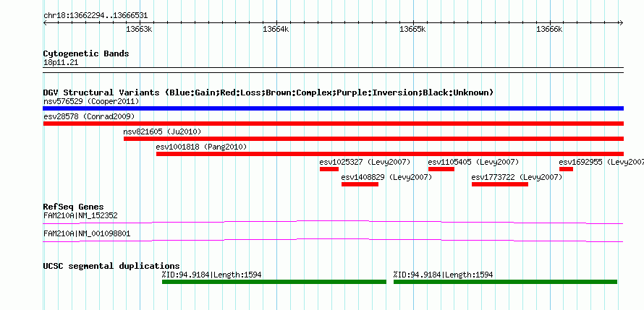This screenshot has width=644, height=310.
Task: Click the blue nsv576529 gain variant bar
Action: [x=333, y=108]
